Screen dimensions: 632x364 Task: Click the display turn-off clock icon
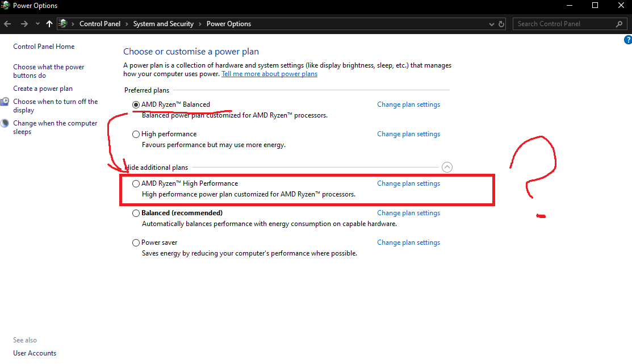click(x=5, y=102)
